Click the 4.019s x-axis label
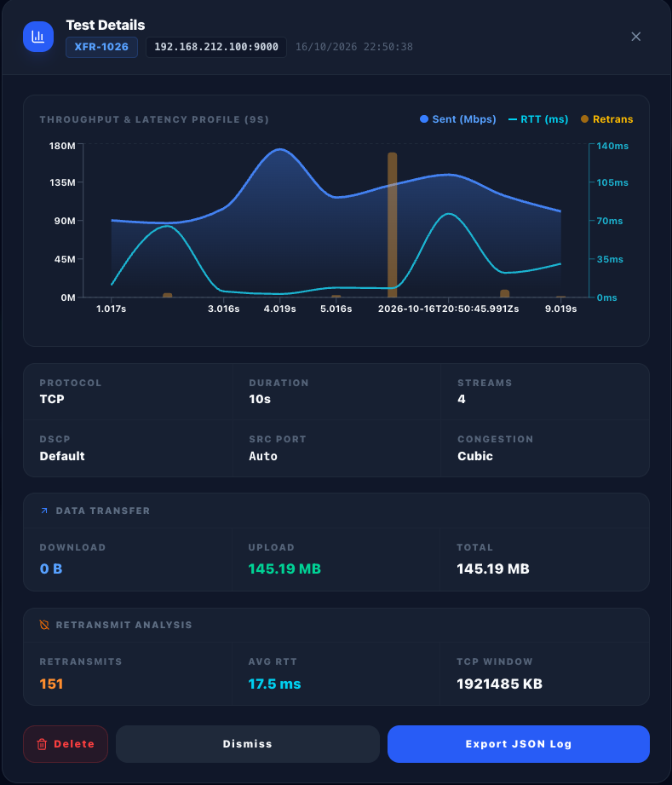This screenshot has width=672, height=785. tap(279, 309)
